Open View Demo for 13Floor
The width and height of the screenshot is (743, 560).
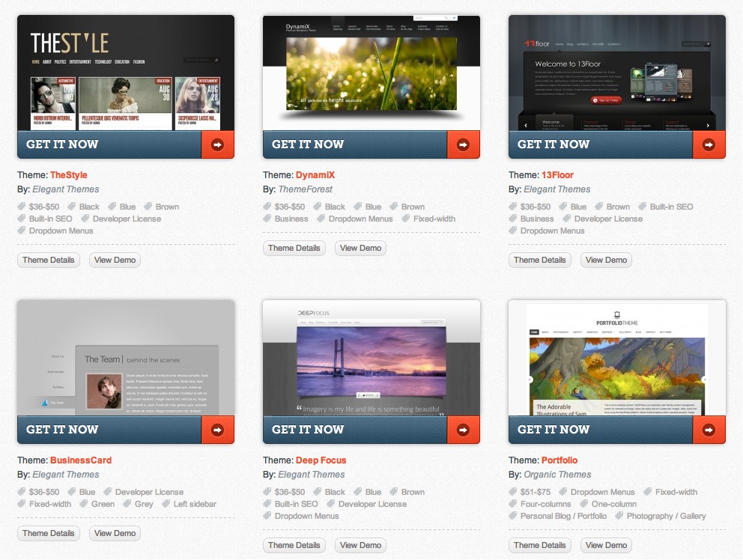click(x=606, y=260)
